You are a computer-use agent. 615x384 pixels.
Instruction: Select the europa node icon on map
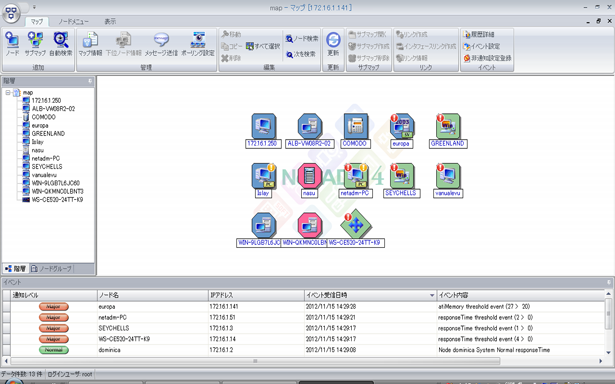402,126
